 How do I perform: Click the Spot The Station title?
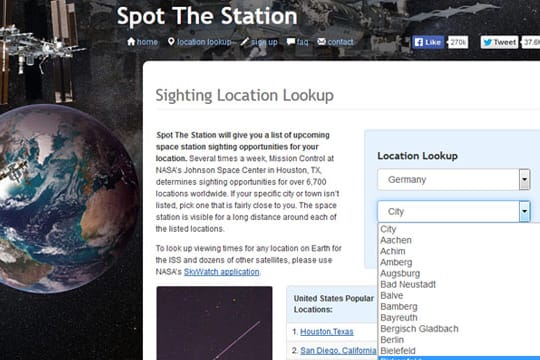click(x=207, y=16)
